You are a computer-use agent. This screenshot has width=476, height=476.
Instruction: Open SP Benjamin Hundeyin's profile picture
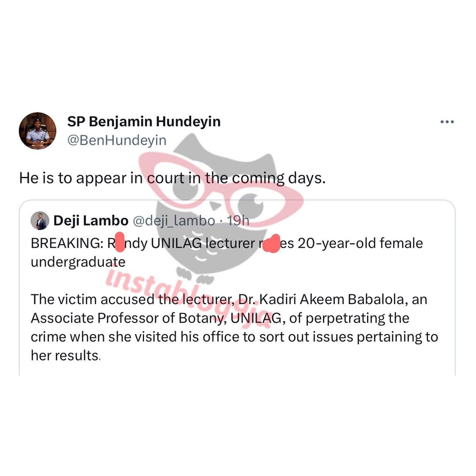point(37,131)
